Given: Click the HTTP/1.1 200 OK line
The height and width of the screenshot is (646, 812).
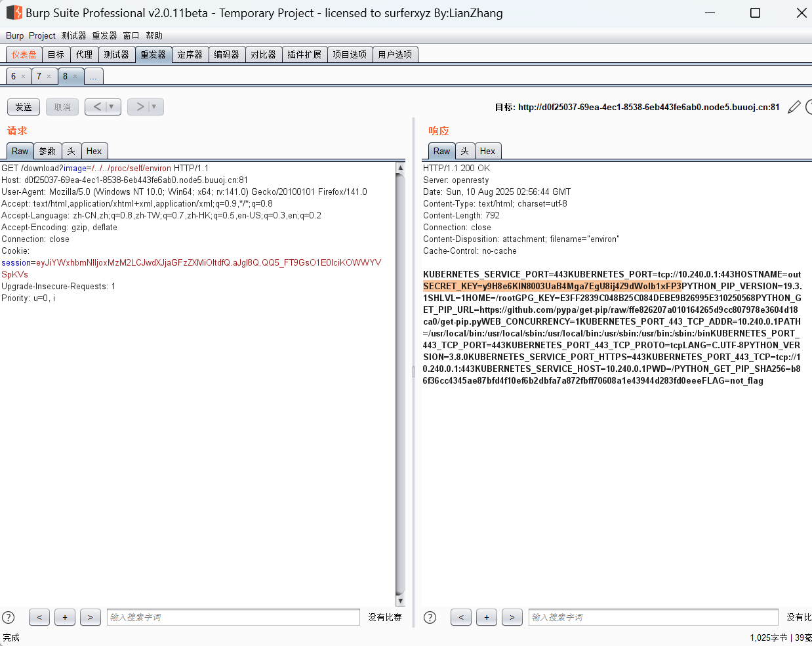Looking at the screenshot, I should point(457,169).
